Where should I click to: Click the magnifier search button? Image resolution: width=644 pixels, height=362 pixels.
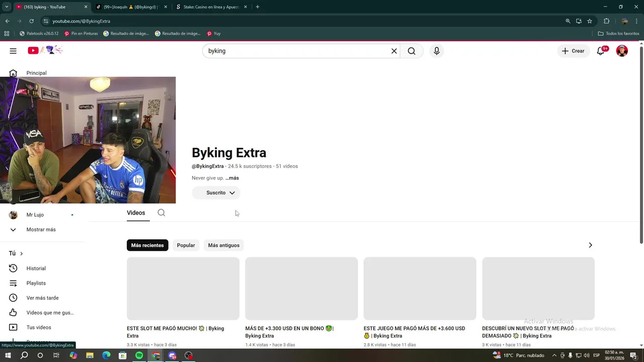click(412, 51)
